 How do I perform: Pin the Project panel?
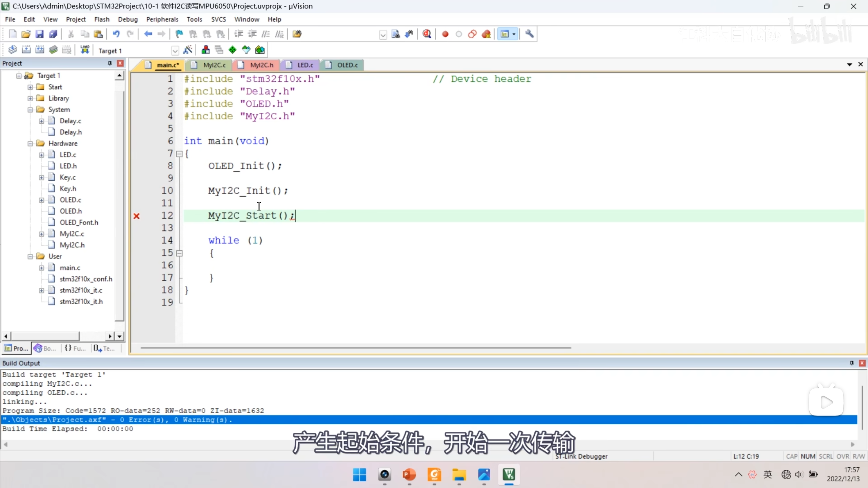pyautogui.click(x=110, y=63)
